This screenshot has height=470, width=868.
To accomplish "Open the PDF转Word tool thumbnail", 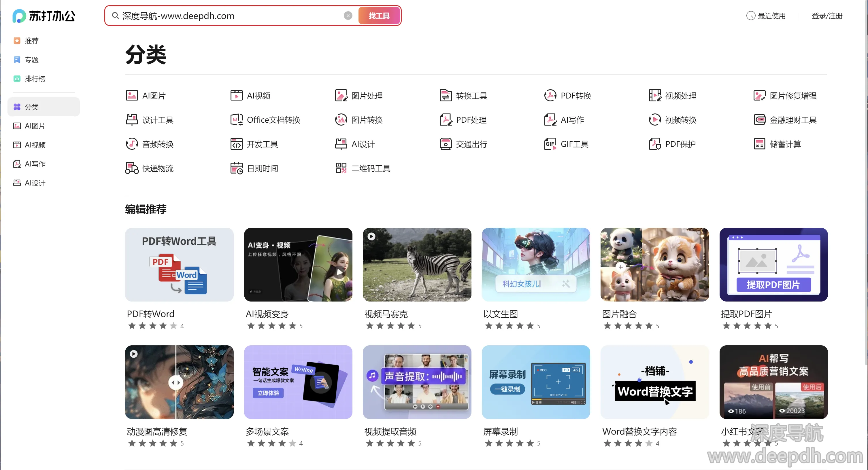I will click(179, 265).
